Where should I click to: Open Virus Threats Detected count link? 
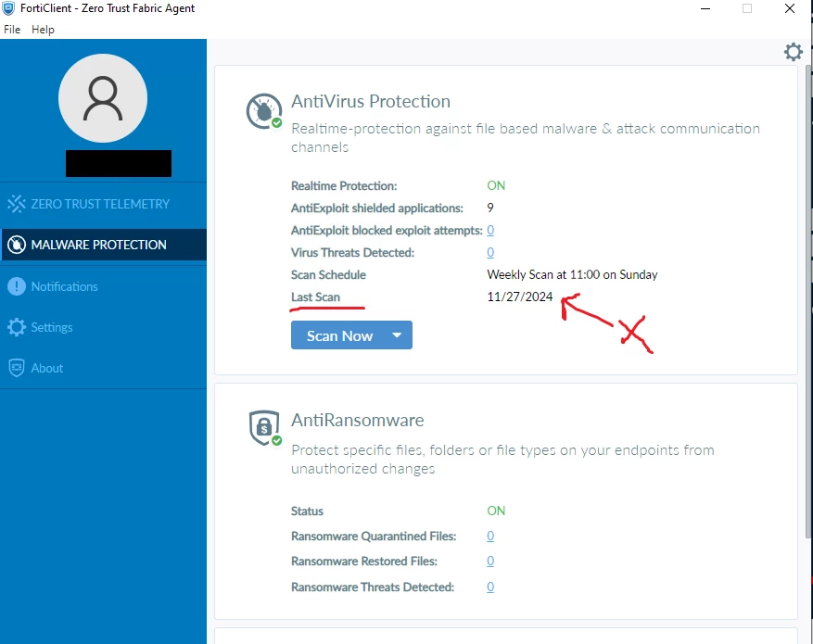click(490, 252)
